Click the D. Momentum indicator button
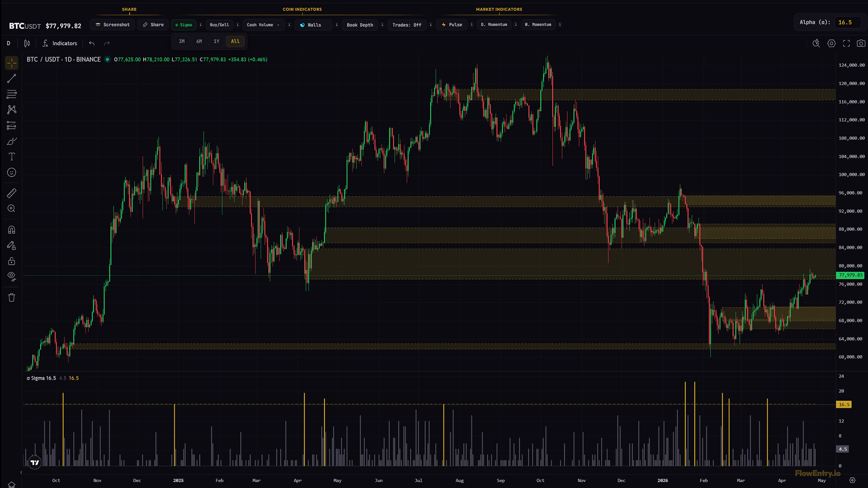The width and height of the screenshot is (868, 488). tap(494, 25)
